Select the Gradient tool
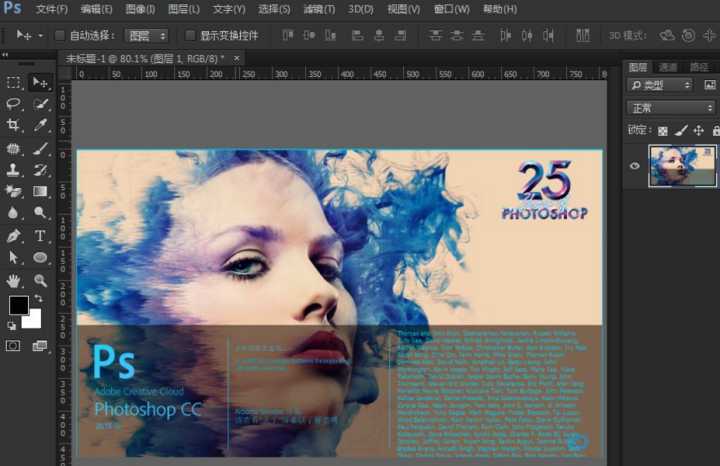Image resolution: width=720 pixels, height=466 pixels. (x=40, y=191)
